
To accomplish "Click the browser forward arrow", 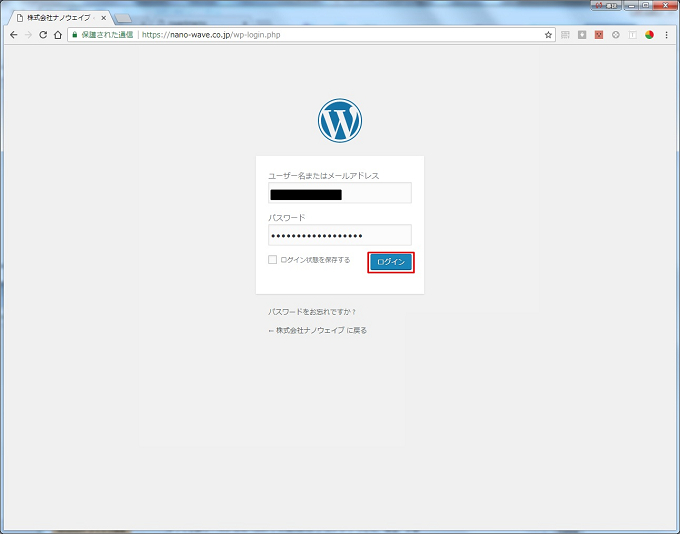I will tap(28, 35).
